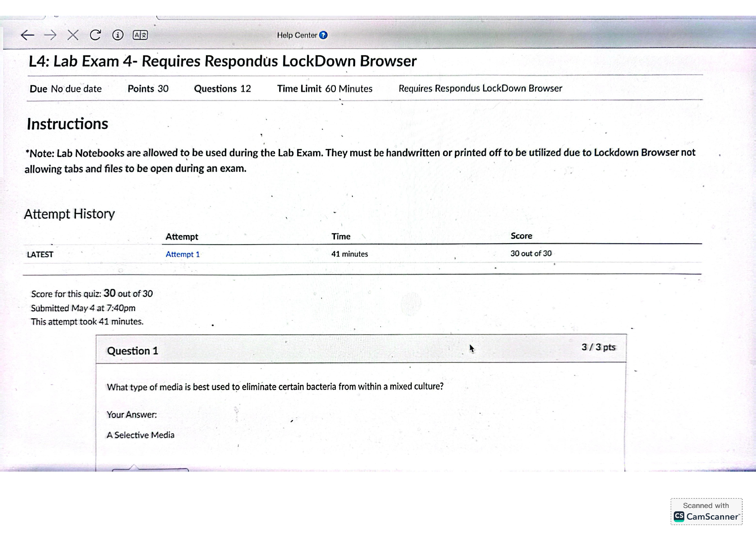756x534 pixels.
Task: Stop page loading with X icon
Action: (x=73, y=35)
